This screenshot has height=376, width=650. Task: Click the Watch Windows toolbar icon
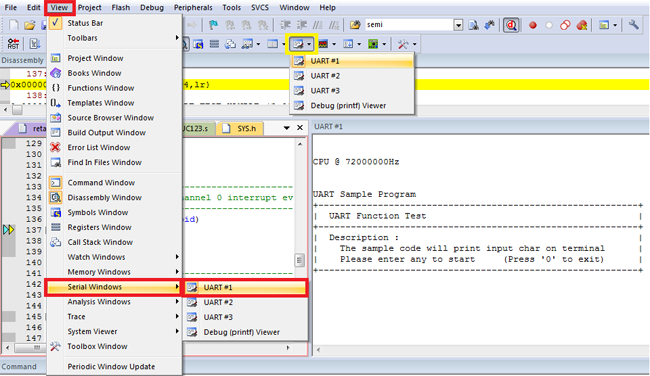pos(247,44)
